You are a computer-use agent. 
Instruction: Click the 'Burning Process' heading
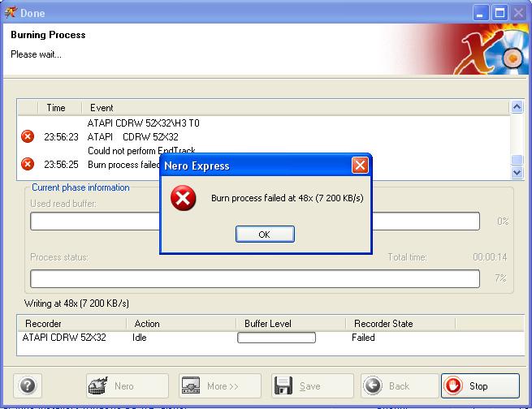pos(48,35)
